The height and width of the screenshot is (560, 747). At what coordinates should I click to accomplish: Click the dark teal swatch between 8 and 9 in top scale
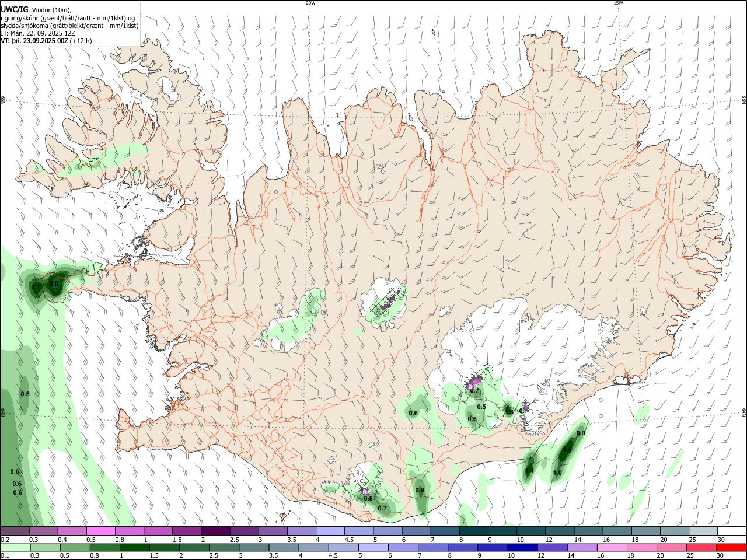(474, 531)
